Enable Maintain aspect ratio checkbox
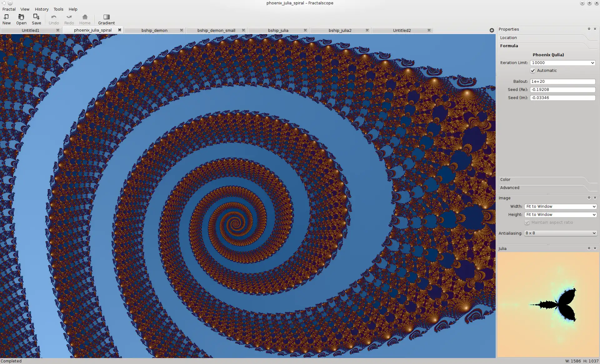The width and height of the screenshot is (600, 364). pyautogui.click(x=526, y=222)
